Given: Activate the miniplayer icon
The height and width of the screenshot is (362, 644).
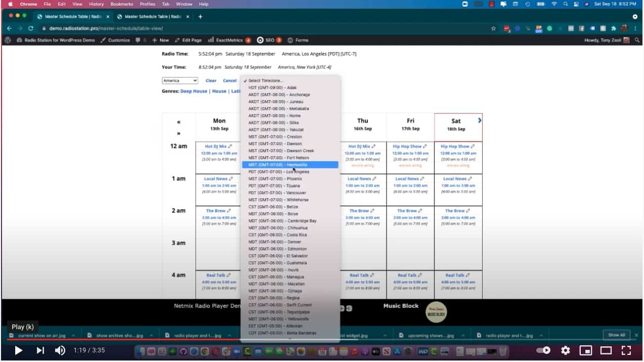Looking at the screenshot, I should pyautogui.click(x=585, y=349).
